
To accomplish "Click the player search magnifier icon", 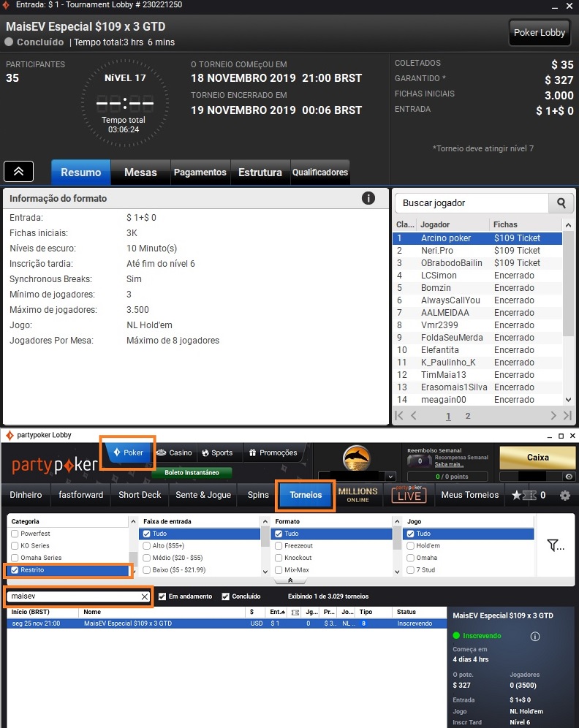I will (561, 203).
